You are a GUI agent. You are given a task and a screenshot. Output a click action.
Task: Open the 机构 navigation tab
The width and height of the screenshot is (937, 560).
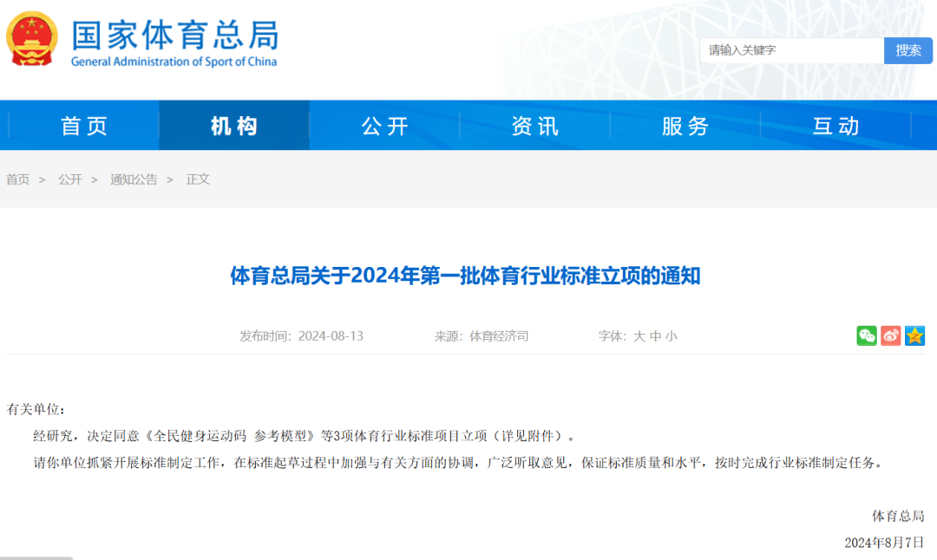(x=234, y=126)
